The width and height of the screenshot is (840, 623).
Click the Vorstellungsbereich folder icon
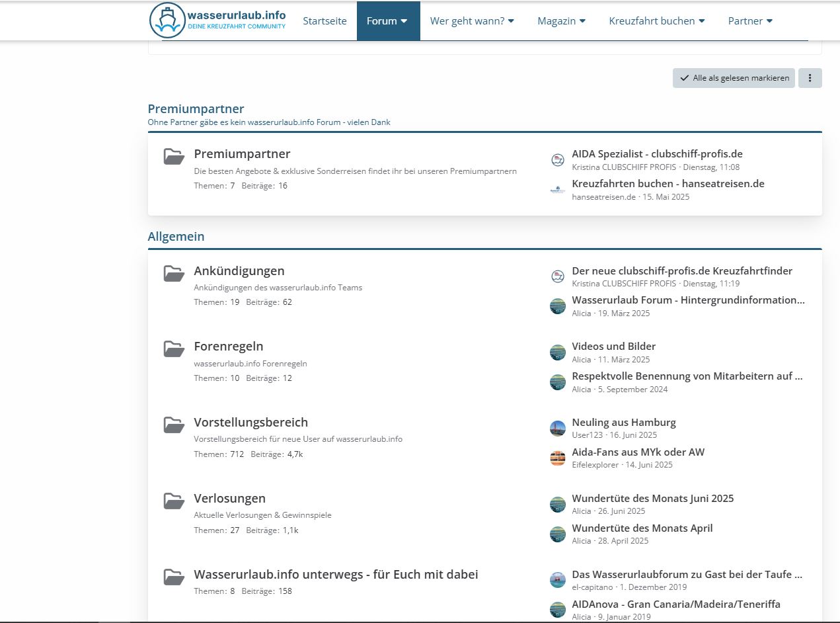(x=174, y=425)
